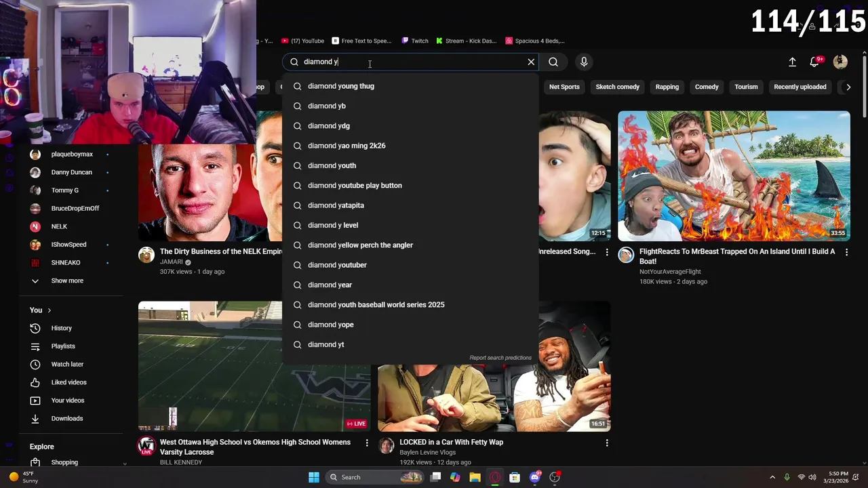Choose suggestion 'diamond yope'

(410, 325)
